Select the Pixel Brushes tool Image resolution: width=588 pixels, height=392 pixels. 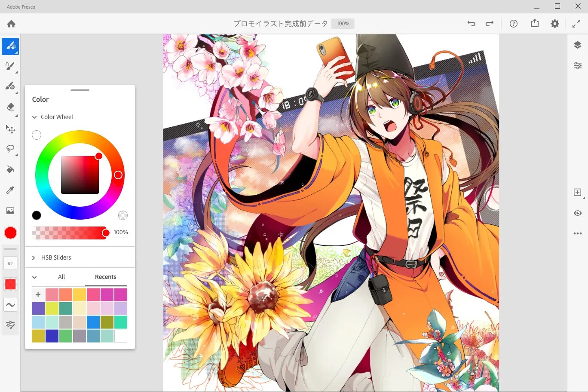pyautogui.click(x=10, y=46)
